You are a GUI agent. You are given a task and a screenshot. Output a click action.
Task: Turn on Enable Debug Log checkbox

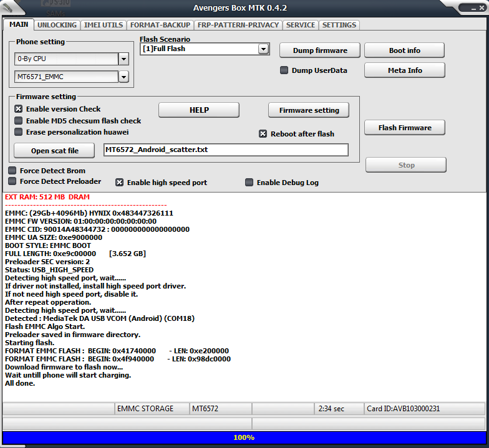point(249,182)
